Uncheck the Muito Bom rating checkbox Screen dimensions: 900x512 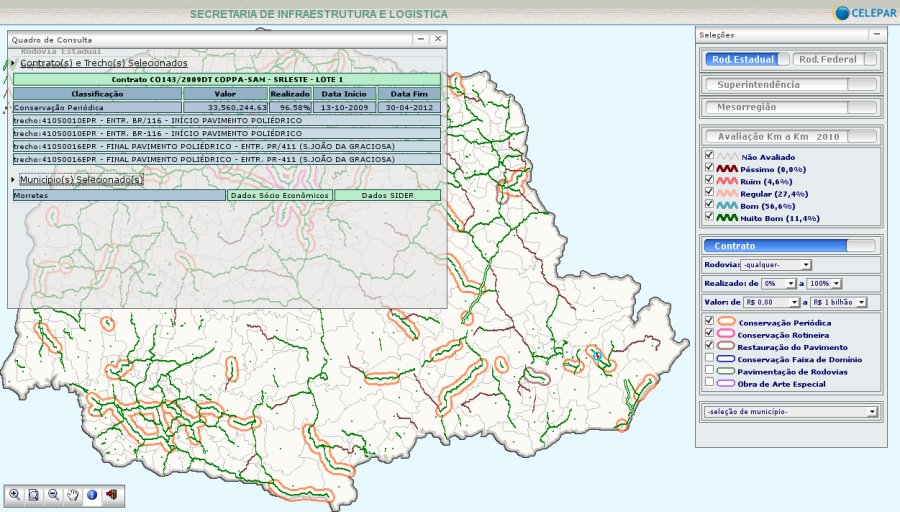click(710, 215)
